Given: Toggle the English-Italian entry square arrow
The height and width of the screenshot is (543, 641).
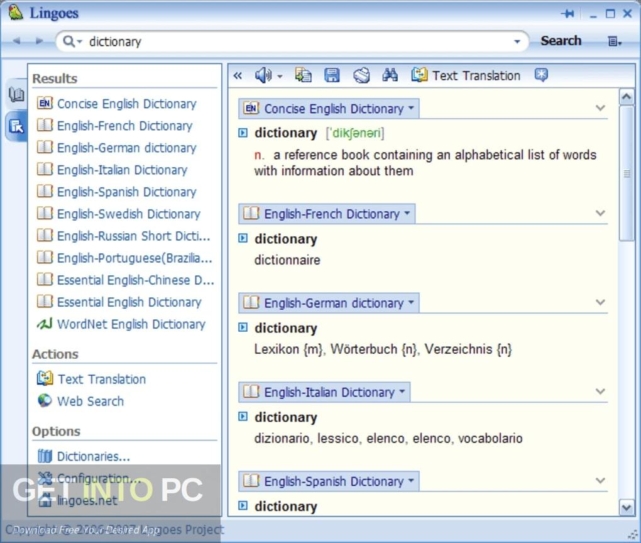Looking at the screenshot, I should pyautogui.click(x=243, y=417).
